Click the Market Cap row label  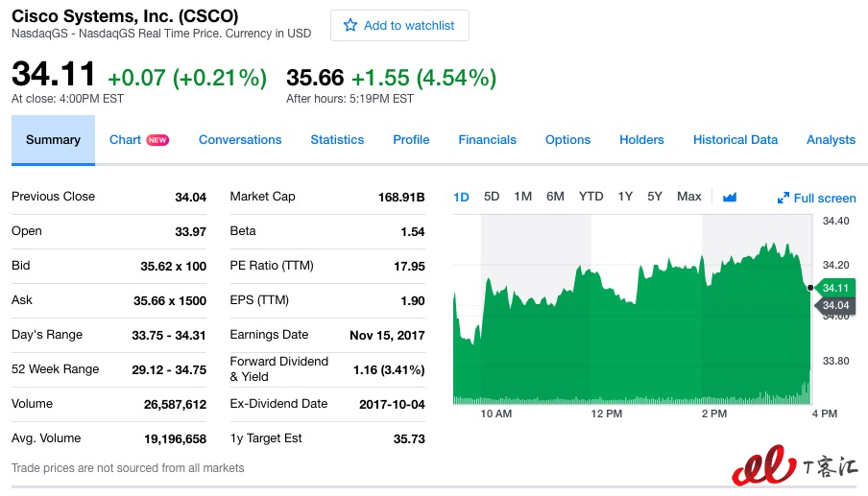(262, 197)
